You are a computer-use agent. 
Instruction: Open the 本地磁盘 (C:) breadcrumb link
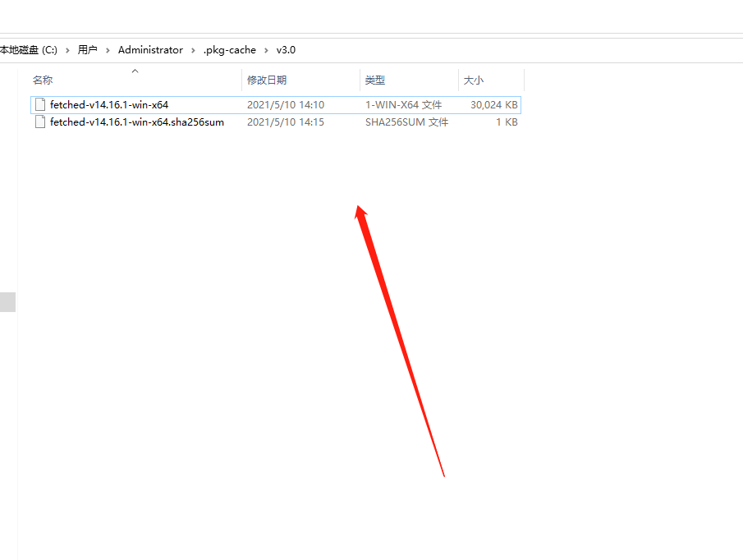point(27,49)
